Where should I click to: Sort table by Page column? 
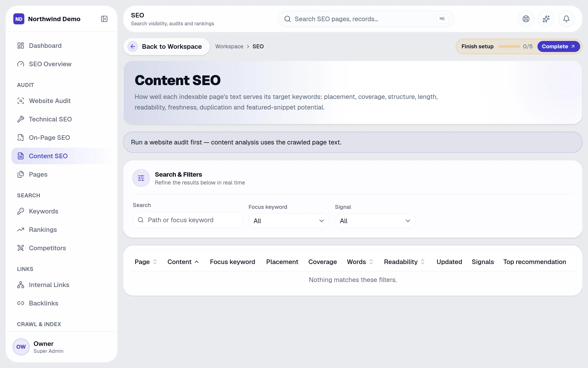coord(146,262)
